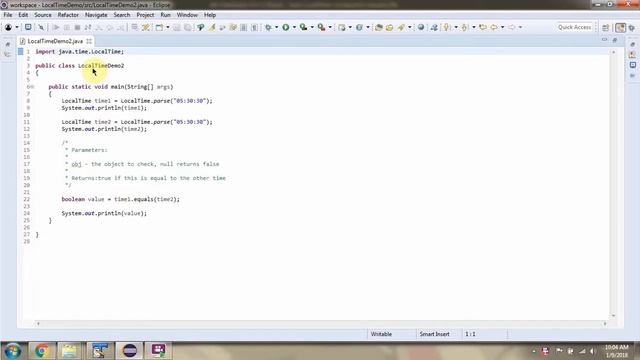
Task: Click the Back navigation arrow icon
Action: point(494,27)
